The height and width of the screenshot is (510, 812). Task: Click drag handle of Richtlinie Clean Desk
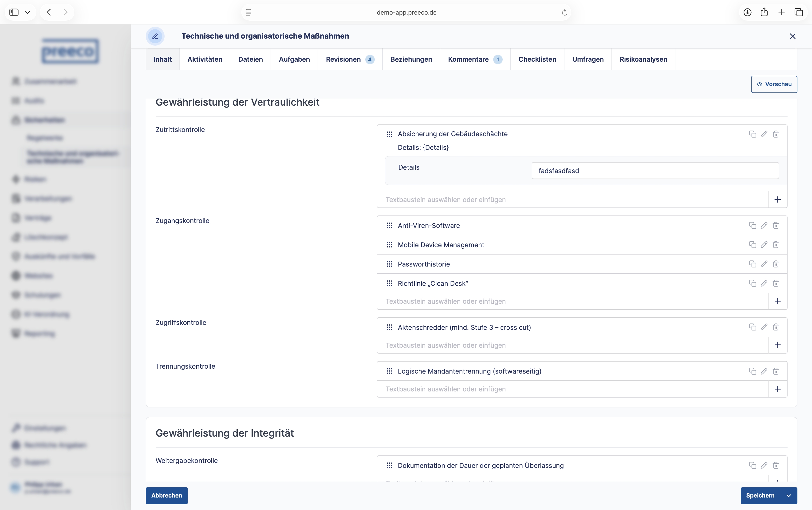click(x=389, y=283)
